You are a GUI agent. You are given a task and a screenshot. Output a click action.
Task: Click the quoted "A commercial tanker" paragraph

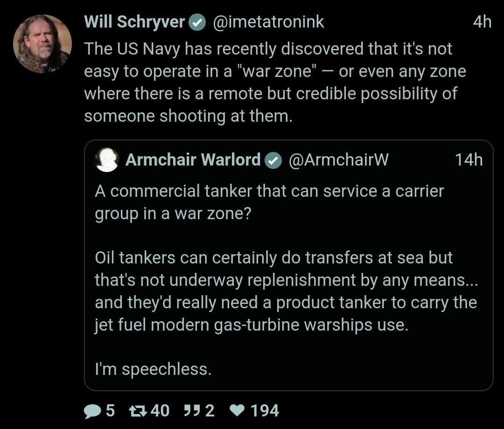269,202
